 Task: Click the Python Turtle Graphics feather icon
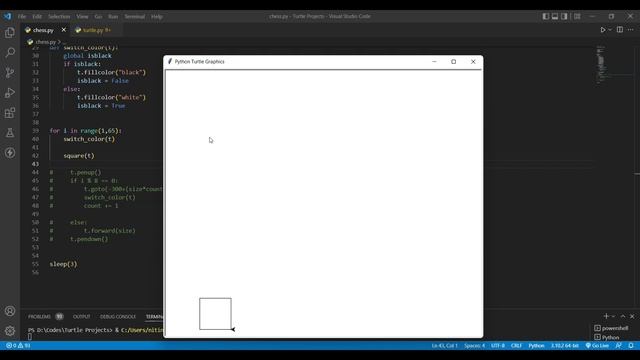pyautogui.click(x=170, y=61)
